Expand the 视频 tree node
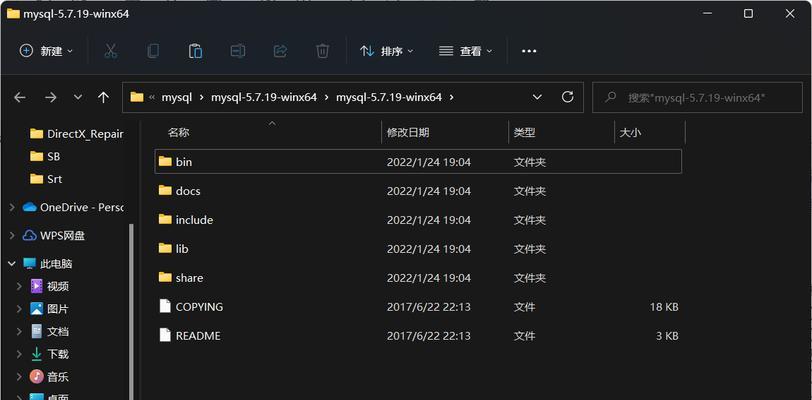Screen dimensions: 812x400 pos(19,286)
